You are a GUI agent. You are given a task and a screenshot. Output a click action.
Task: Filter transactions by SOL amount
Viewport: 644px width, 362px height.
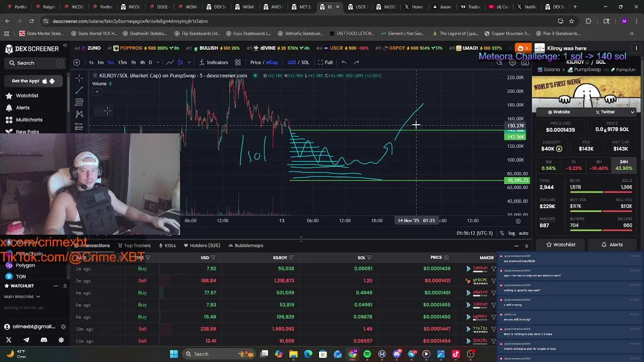(x=369, y=258)
